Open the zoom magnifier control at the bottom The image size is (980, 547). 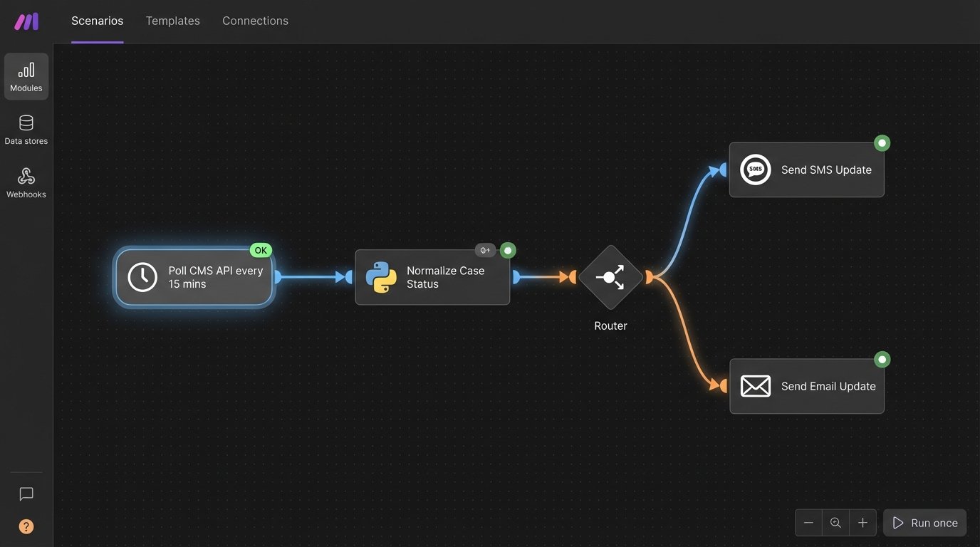tap(835, 522)
